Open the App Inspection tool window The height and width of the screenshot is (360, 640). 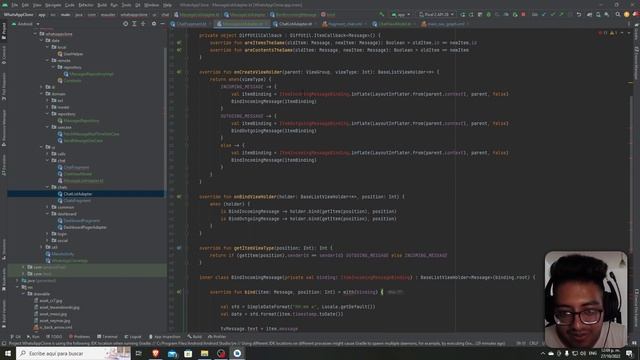[x=164, y=337]
